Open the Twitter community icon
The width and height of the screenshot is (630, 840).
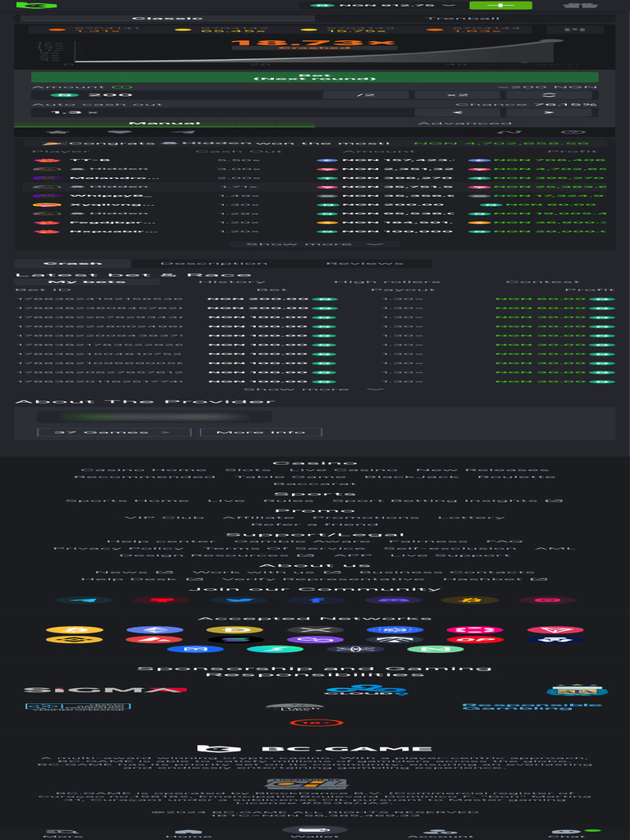(239, 600)
